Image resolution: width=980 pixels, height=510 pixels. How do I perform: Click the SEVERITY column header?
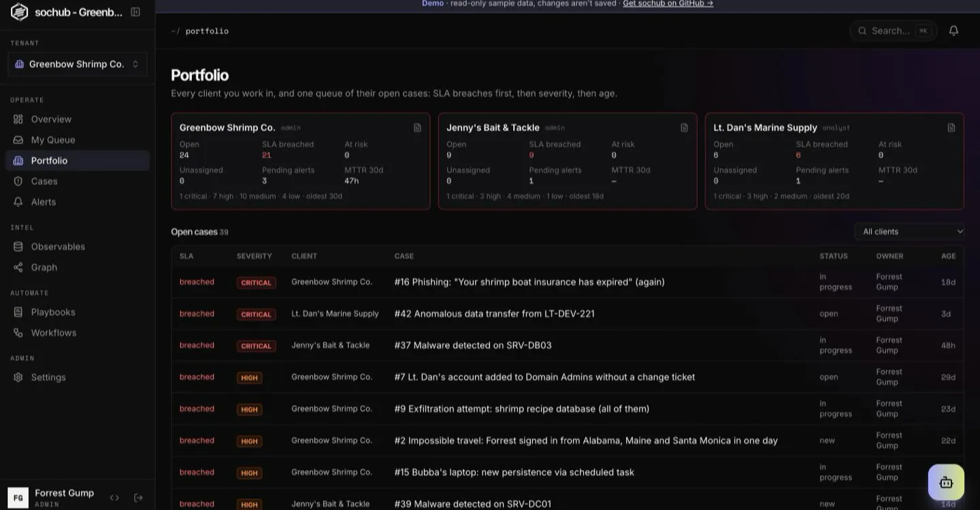click(255, 256)
